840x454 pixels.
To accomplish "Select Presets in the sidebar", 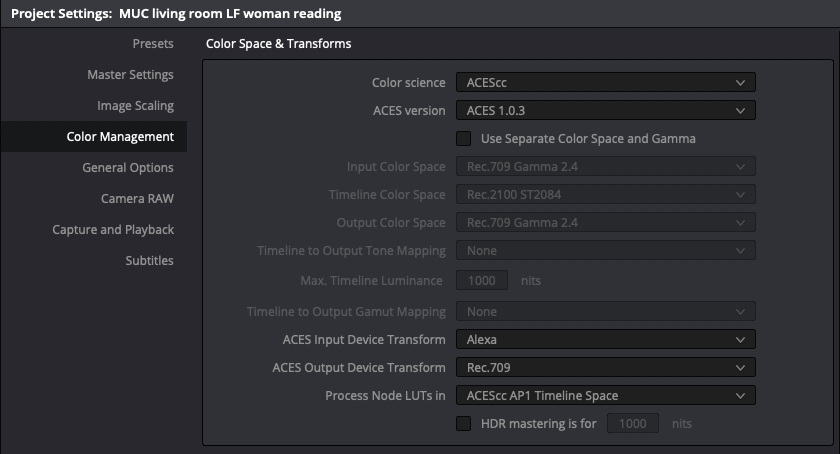I will pos(153,44).
